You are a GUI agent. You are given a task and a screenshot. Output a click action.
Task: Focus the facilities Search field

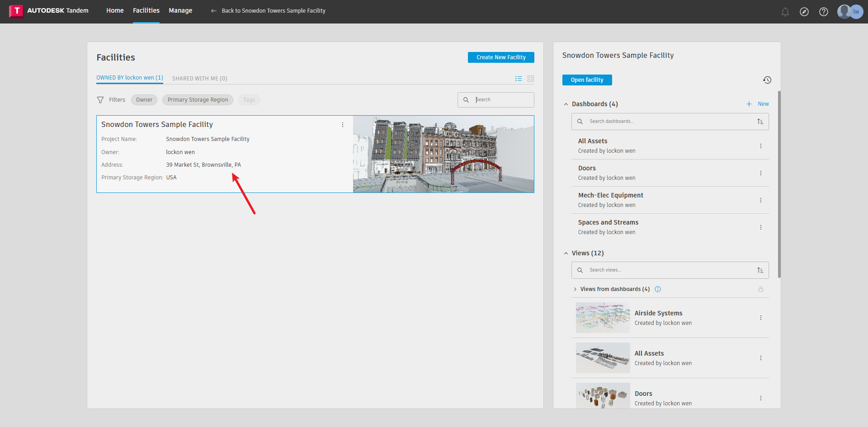point(496,100)
